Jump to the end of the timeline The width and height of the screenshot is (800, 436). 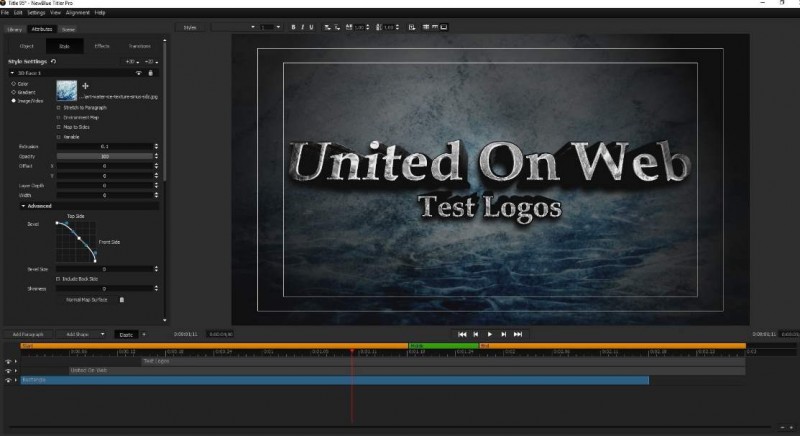tap(518, 334)
